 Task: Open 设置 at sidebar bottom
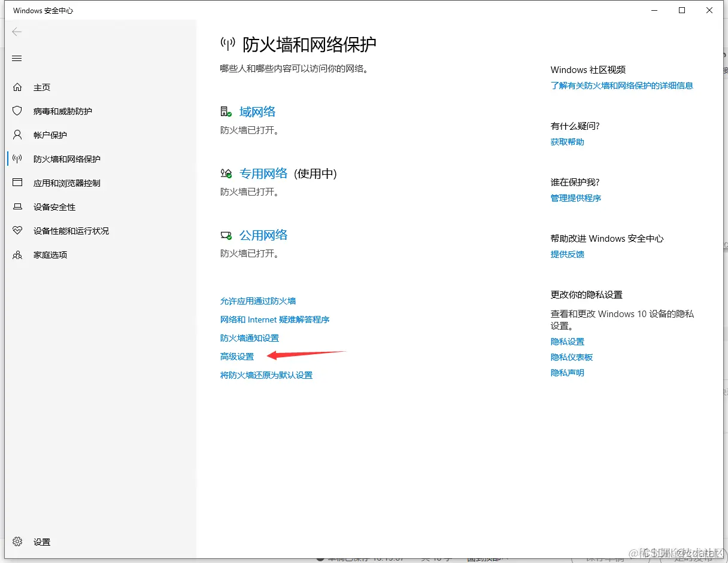(42, 542)
